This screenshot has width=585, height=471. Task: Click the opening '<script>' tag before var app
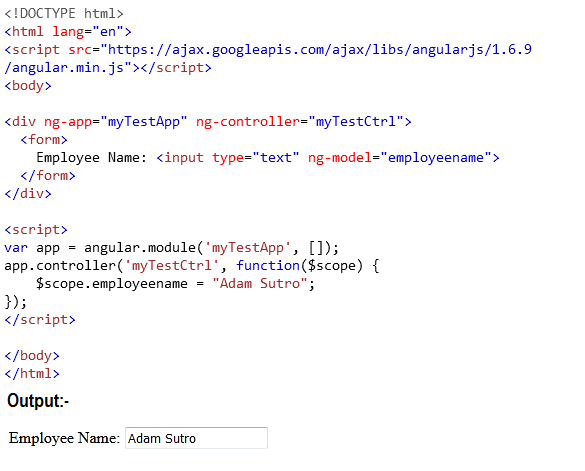point(36,230)
